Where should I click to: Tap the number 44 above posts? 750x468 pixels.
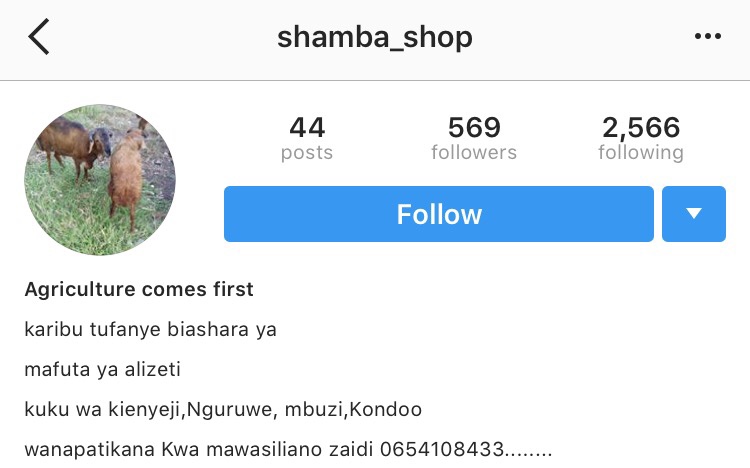pyautogui.click(x=307, y=127)
